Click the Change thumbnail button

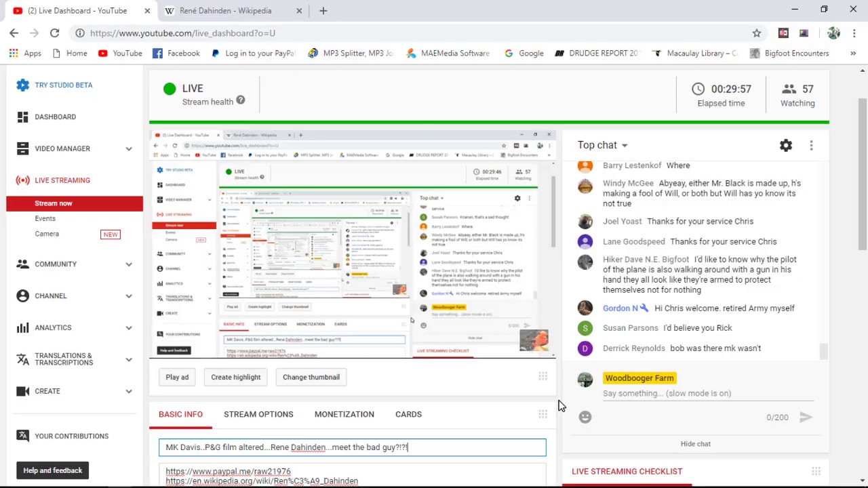[x=311, y=377]
